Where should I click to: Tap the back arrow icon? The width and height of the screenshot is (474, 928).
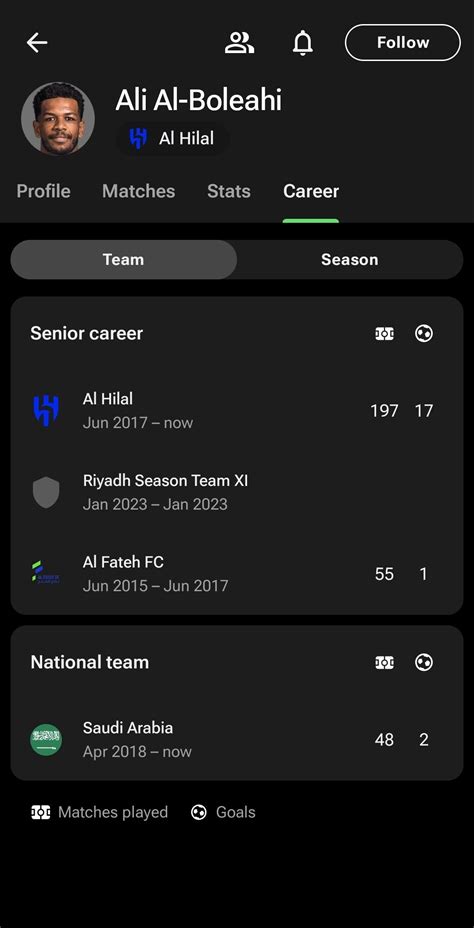click(37, 43)
